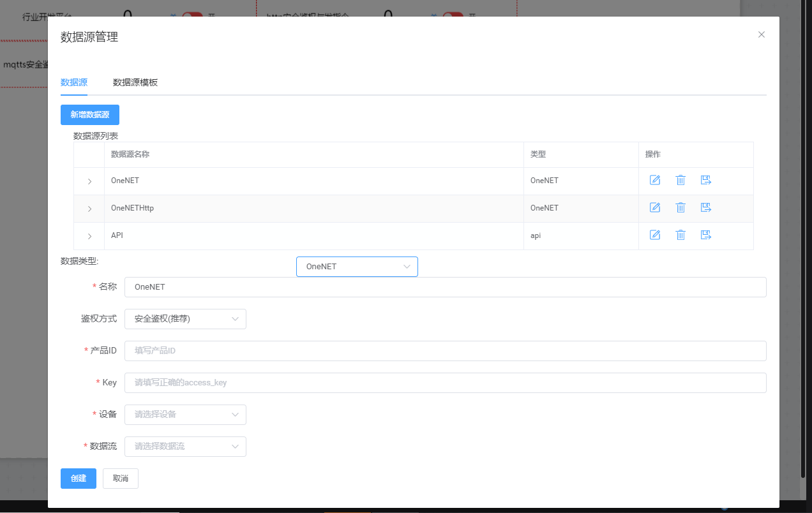Focus the 产品ID input field
The width and height of the screenshot is (812, 513).
coord(445,351)
